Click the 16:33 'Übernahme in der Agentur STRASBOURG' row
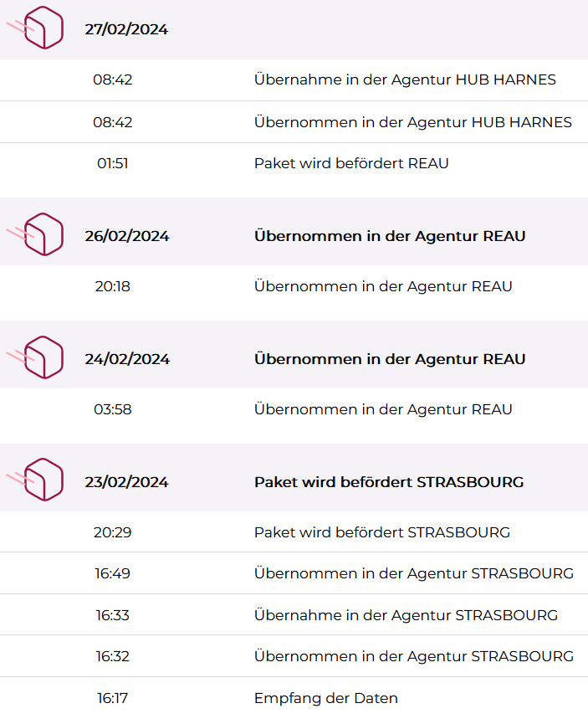 point(294,615)
